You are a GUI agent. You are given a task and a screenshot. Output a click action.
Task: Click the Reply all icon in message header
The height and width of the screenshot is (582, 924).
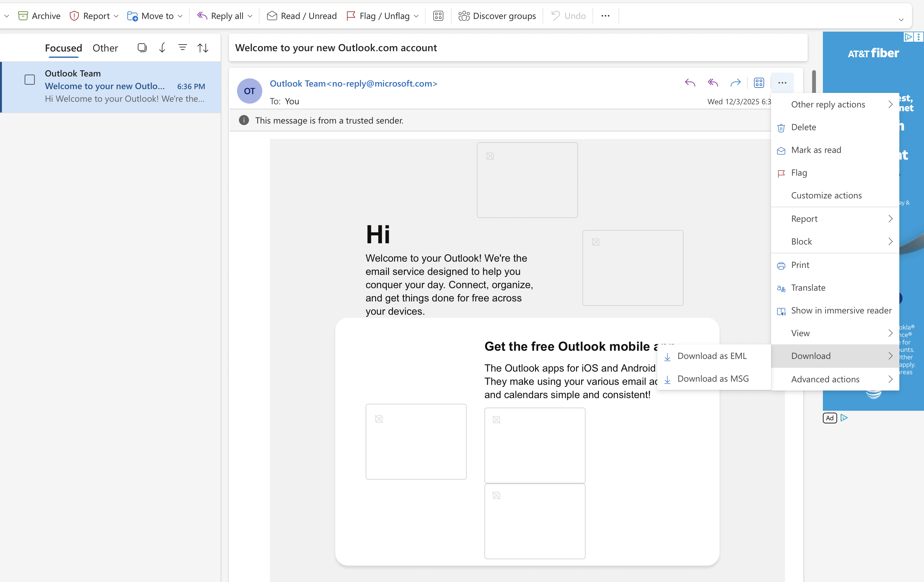pyautogui.click(x=713, y=83)
